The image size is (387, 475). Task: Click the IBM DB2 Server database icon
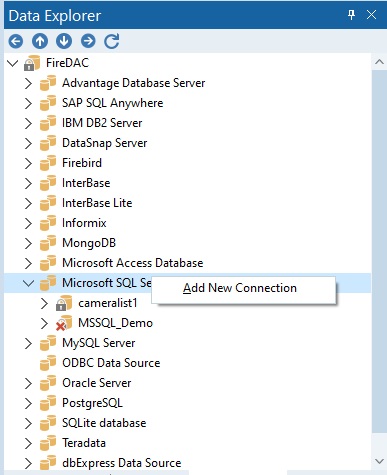point(48,123)
